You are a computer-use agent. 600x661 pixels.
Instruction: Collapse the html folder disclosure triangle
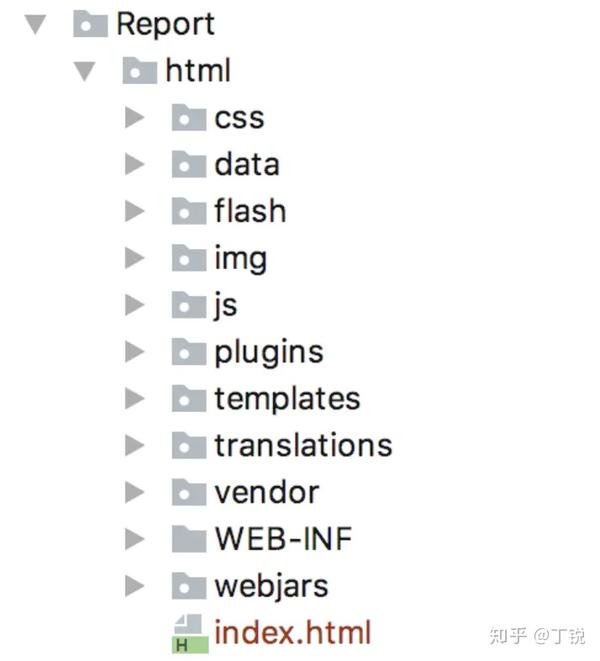click(85, 71)
